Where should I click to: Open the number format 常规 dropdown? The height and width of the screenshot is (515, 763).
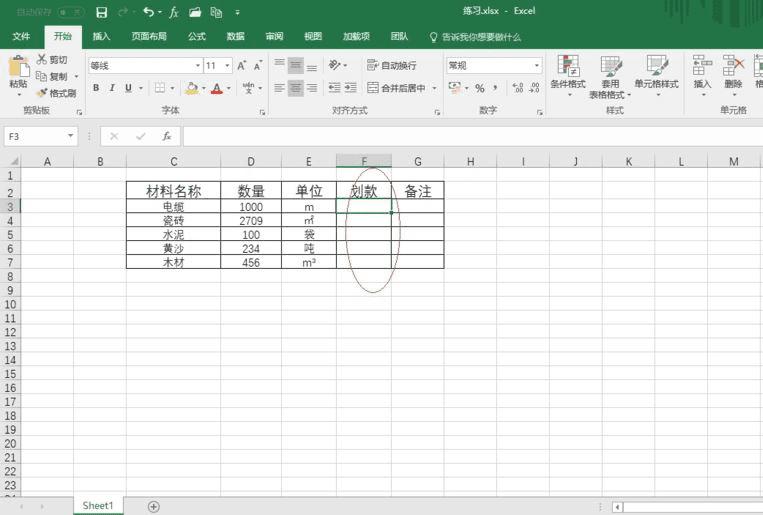537,65
